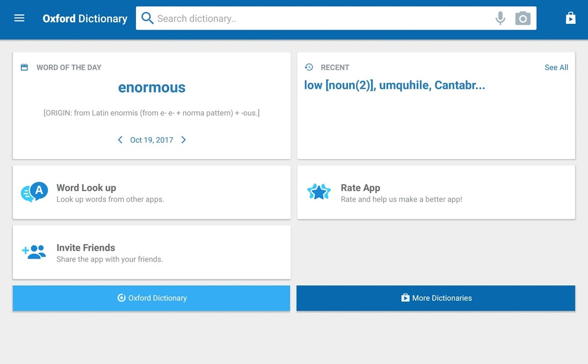This screenshot has width=588, height=364.
Task: Click the Invite Friends people icon
Action: tap(34, 252)
